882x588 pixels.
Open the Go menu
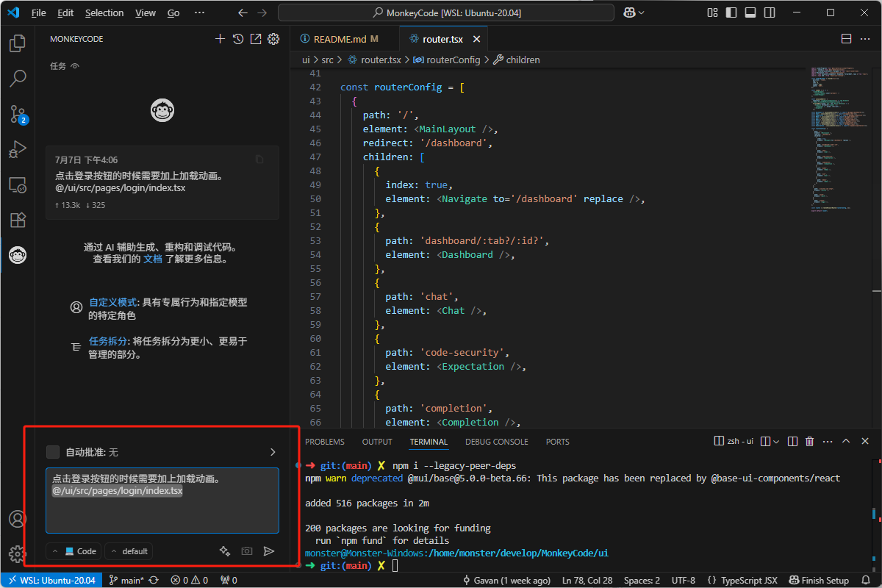click(173, 12)
